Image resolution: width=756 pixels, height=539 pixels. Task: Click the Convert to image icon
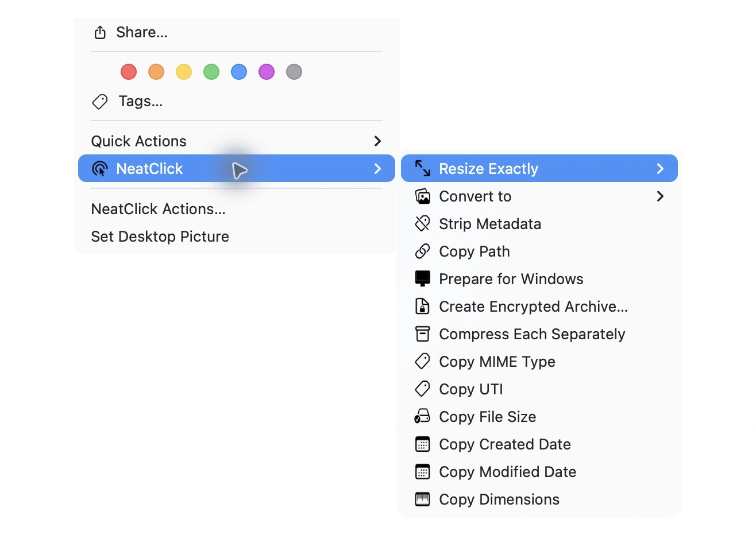point(423,196)
